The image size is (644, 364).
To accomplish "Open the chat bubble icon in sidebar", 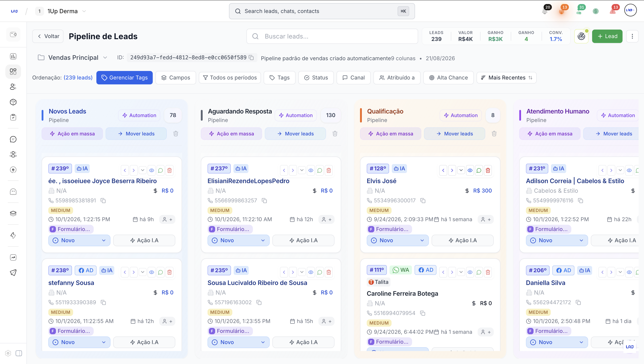I will click(13, 139).
